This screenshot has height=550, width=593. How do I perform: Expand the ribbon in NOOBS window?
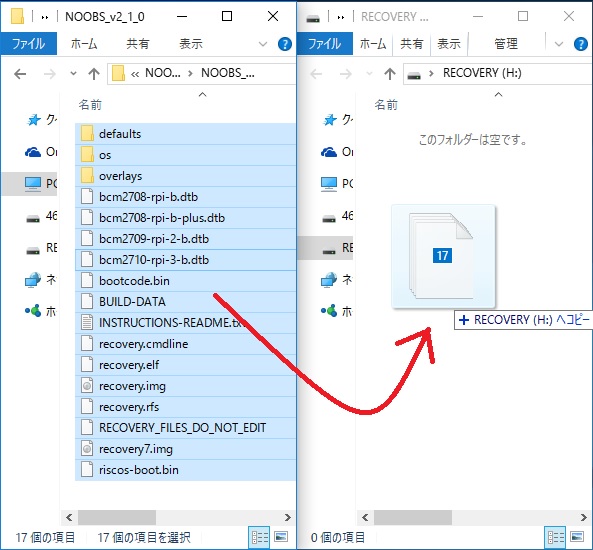coord(263,44)
